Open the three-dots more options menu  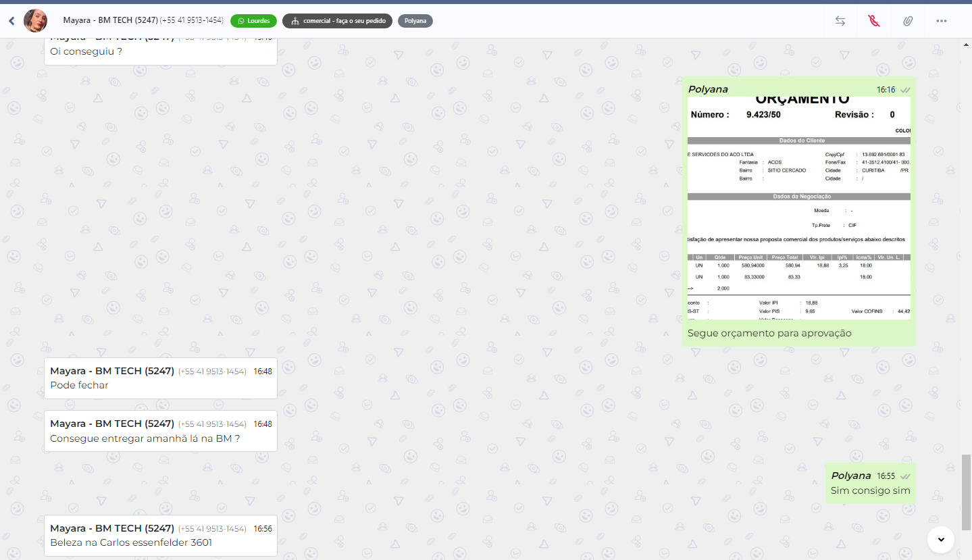click(942, 21)
